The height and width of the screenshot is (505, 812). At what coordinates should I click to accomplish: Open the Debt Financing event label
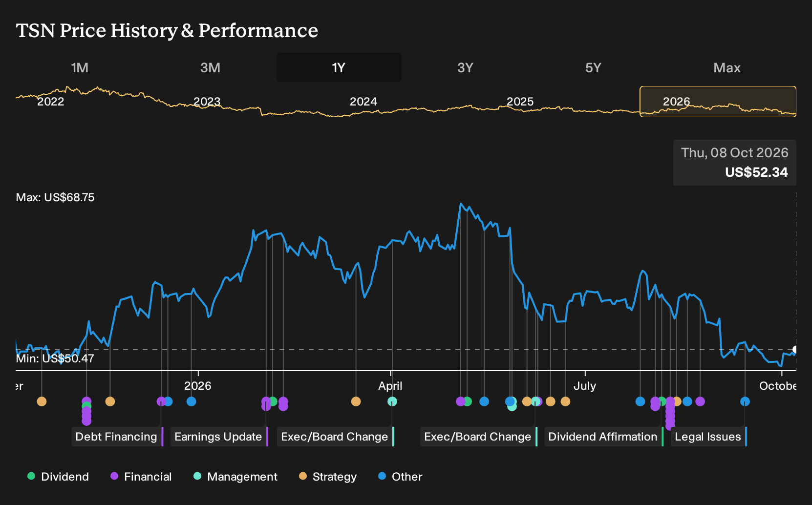117,437
